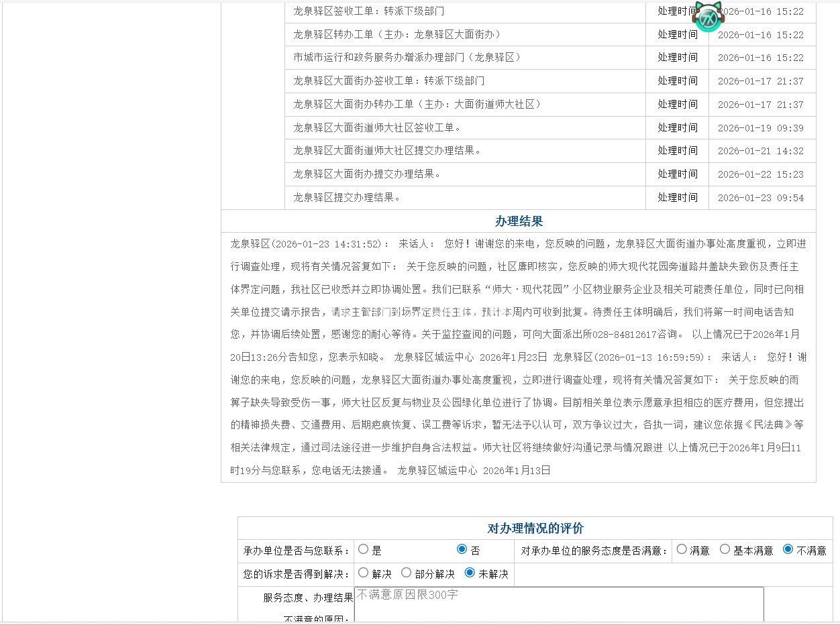The image size is (840, 625).
Task: Choose '基本满意' for service attitude
Action: point(725,549)
